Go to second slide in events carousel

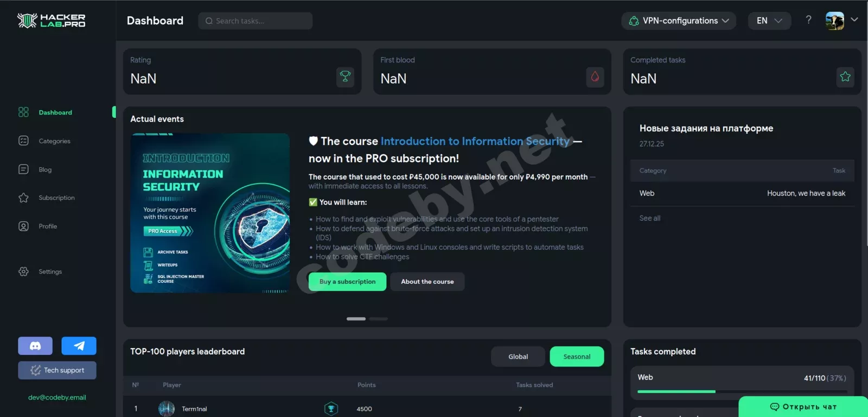click(x=378, y=319)
